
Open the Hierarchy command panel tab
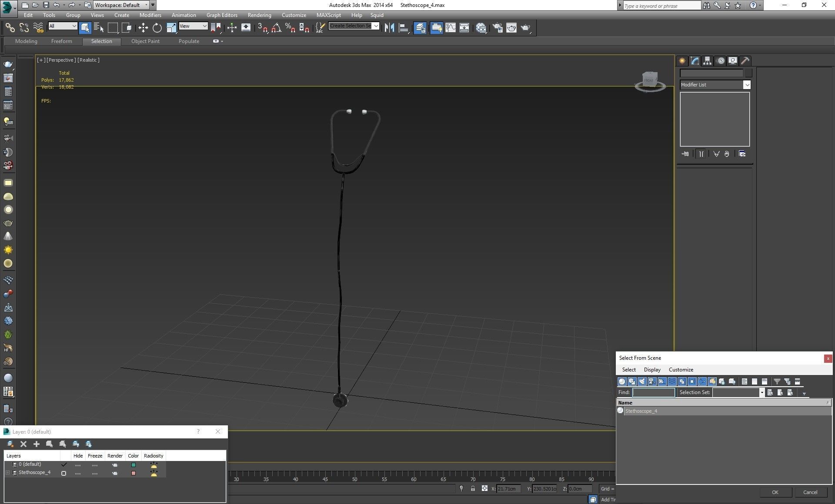click(x=707, y=61)
